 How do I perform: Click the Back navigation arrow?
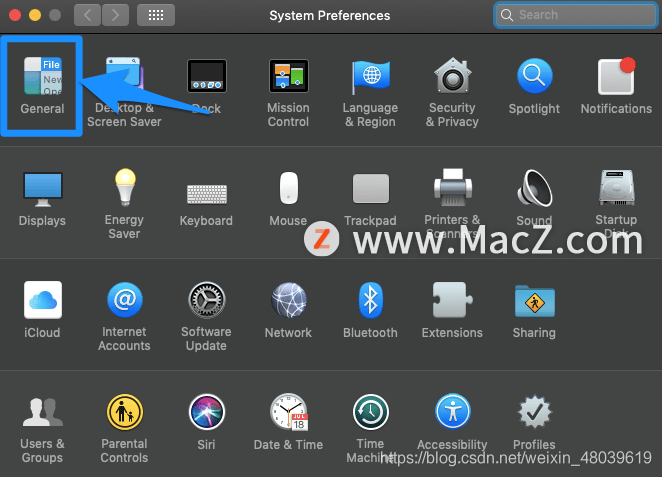coord(87,15)
